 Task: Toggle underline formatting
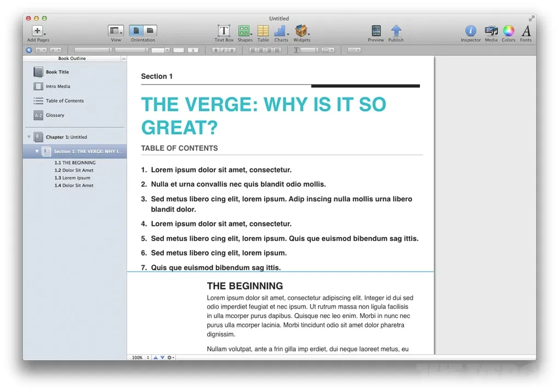[x=232, y=50]
